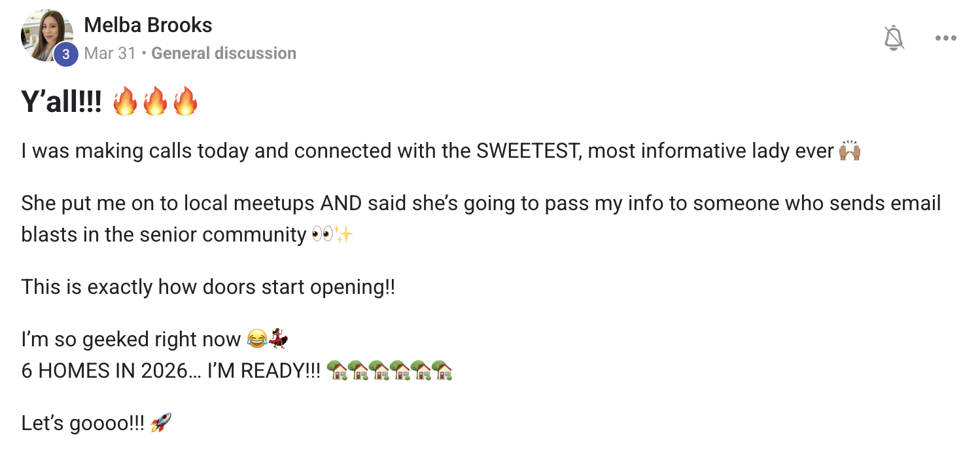
Task: Click the Let's goooo!!! closing line
Action: click(x=82, y=423)
